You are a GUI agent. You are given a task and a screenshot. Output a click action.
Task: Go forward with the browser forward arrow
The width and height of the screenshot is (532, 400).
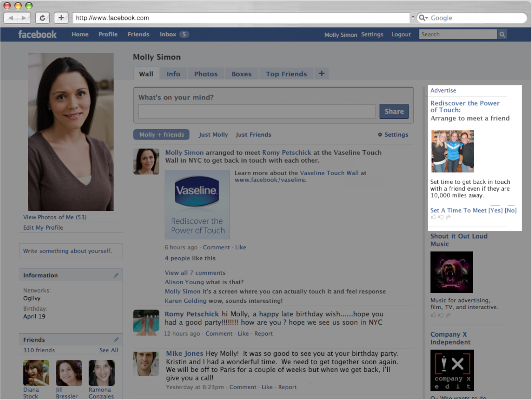pos(24,18)
